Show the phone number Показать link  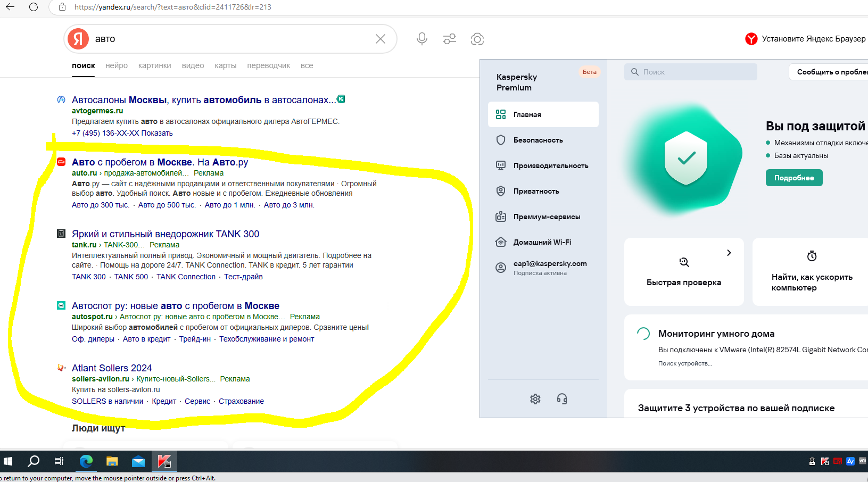(157, 133)
